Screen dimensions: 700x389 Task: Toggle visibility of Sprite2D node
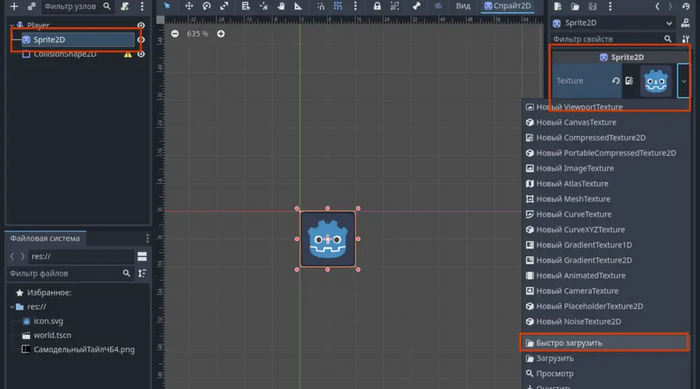pyautogui.click(x=141, y=40)
